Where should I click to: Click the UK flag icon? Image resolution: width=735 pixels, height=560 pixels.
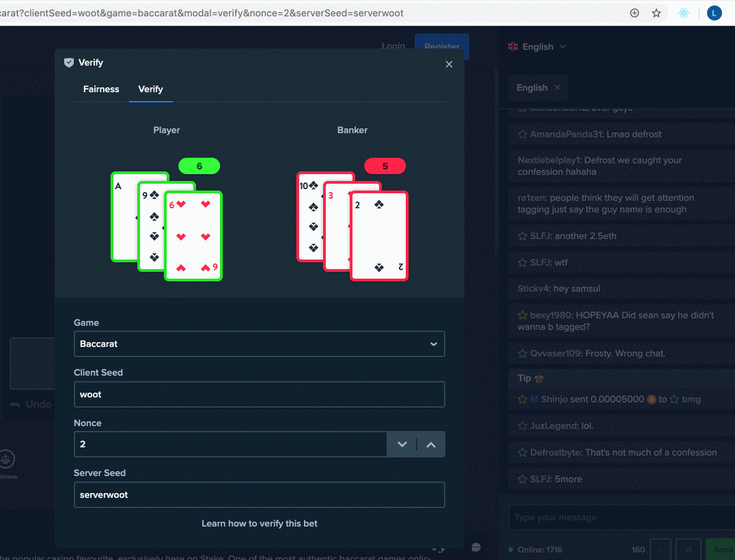513,47
